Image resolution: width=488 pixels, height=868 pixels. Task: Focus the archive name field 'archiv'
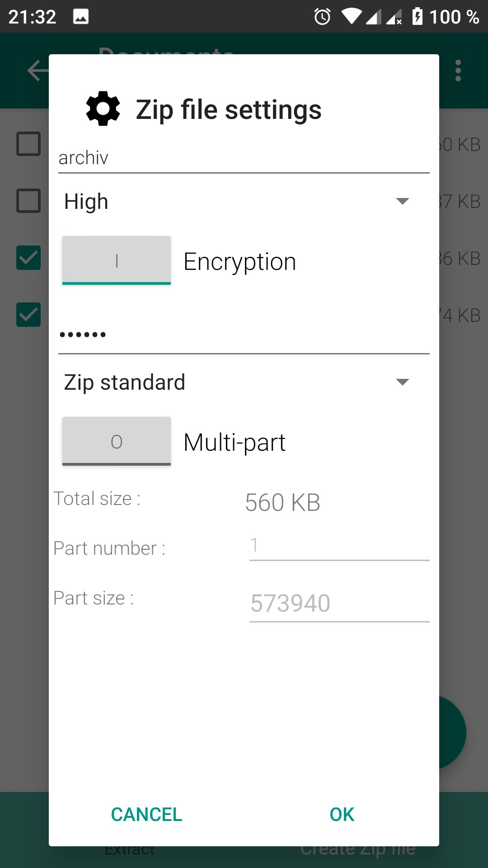(x=244, y=158)
